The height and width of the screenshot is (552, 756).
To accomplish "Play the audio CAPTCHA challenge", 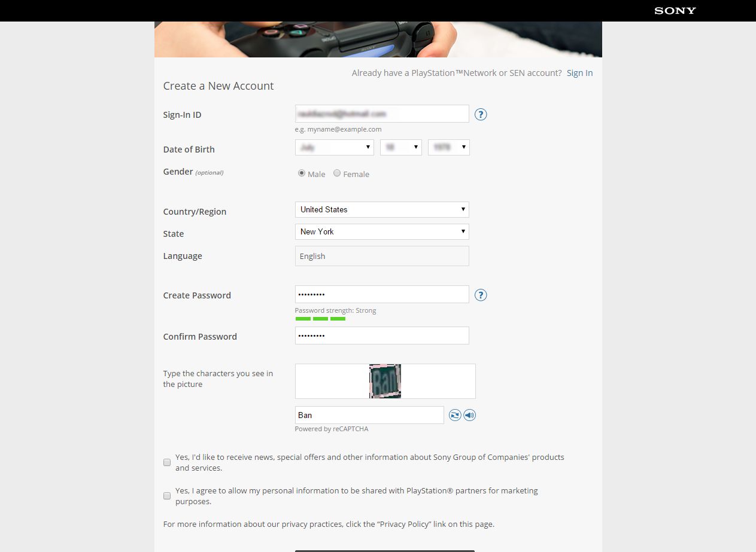I will click(x=470, y=415).
